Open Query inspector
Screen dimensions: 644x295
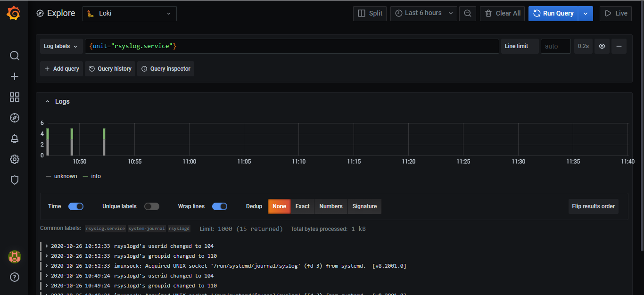point(165,69)
